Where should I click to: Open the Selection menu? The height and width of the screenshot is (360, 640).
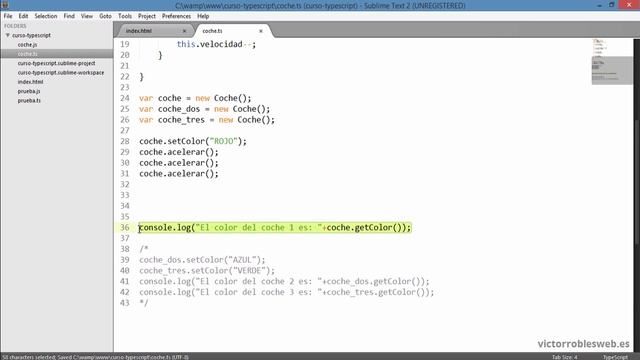[x=46, y=16]
